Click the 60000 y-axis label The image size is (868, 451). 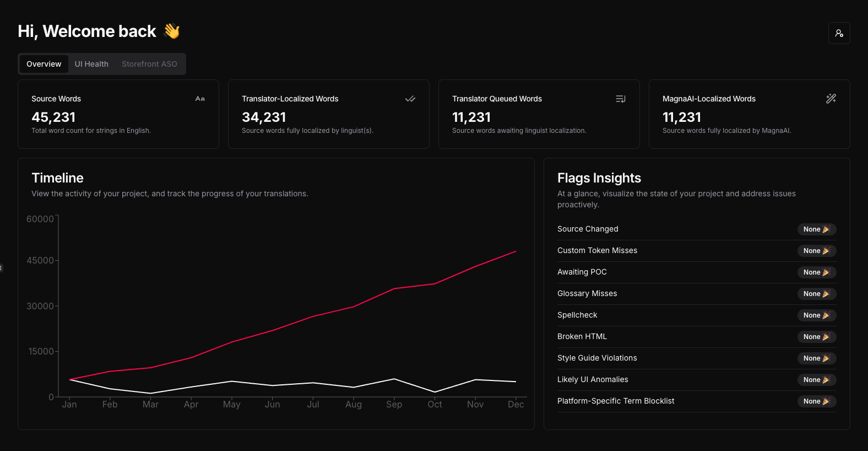pyautogui.click(x=40, y=219)
